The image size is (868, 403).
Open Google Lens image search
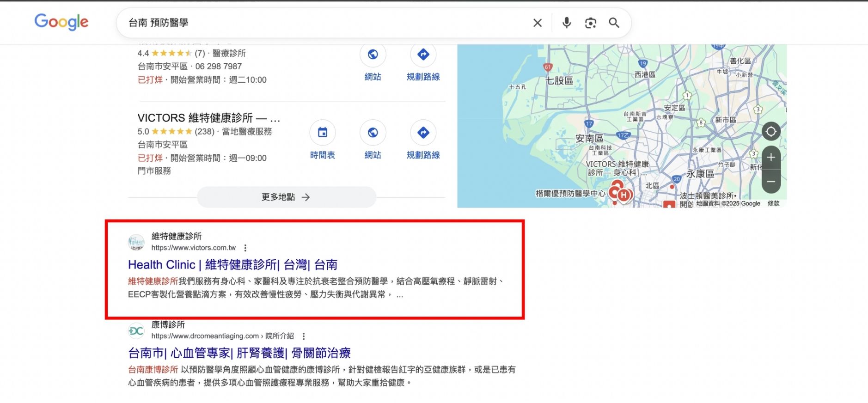pyautogui.click(x=590, y=23)
